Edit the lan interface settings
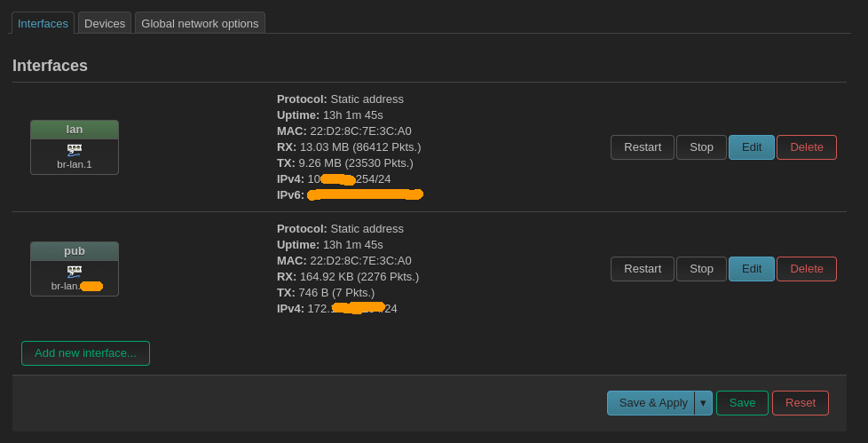The height and width of the screenshot is (443, 868). [752, 147]
